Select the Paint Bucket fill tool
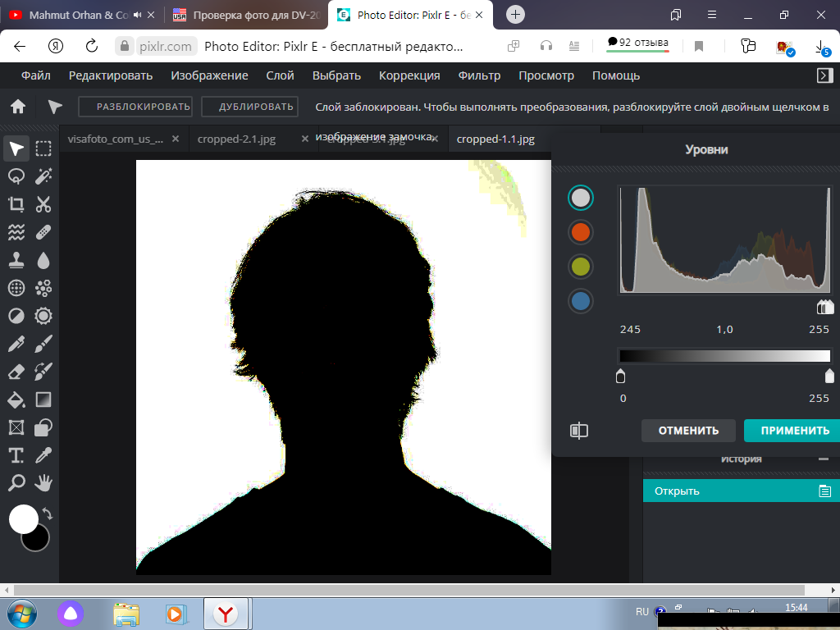840x630 pixels. pos(16,399)
